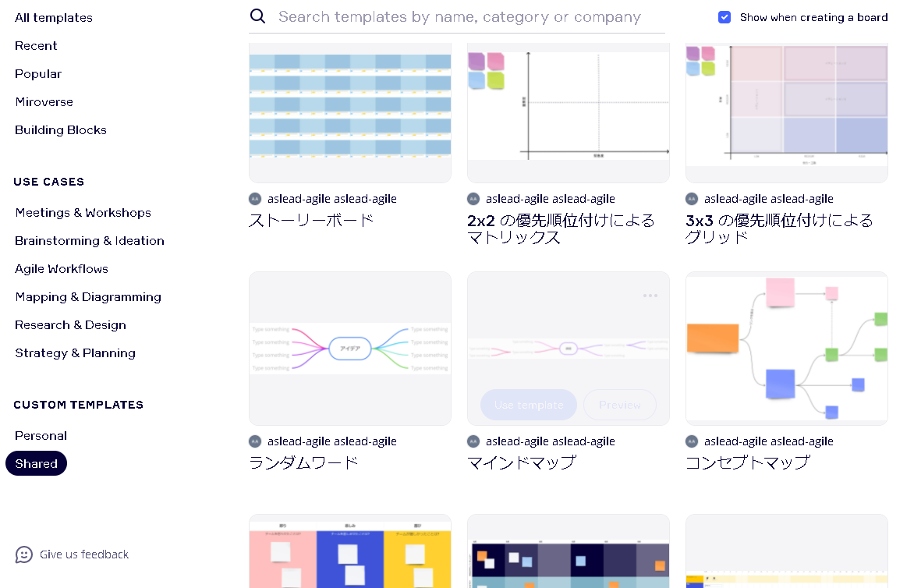The height and width of the screenshot is (588, 914).
Task: Select the ストーリーボード template thumbnail
Action: coord(349,109)
